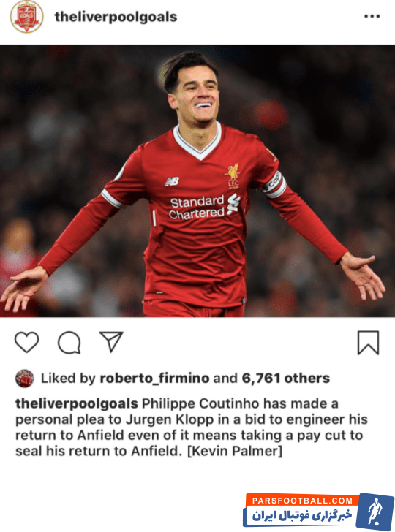Screen dimensions: 395x532
Task: Like the post with the heart icon
Action: tap(27, 342)
